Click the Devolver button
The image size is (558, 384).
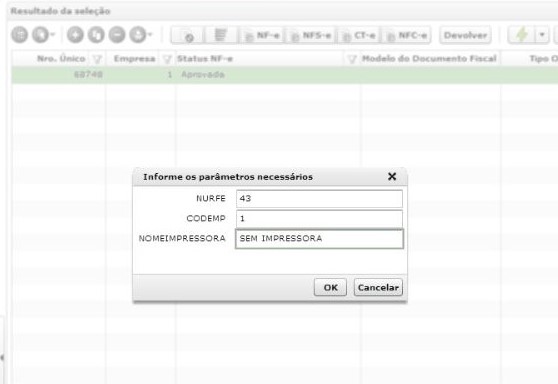pos(465,35)
